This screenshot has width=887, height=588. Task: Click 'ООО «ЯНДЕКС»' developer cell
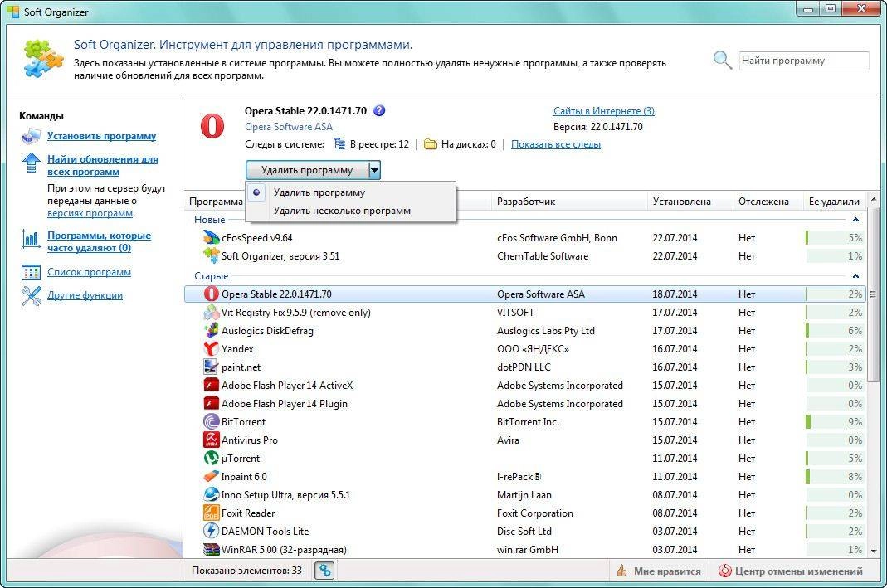click(533, 349)
